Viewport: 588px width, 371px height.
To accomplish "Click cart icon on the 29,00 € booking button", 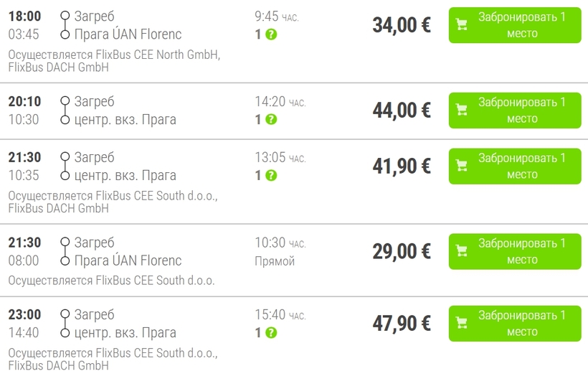I will (x=462, y=251).
